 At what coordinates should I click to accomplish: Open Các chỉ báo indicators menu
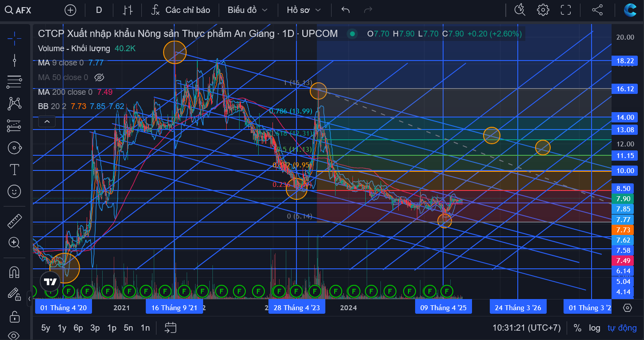pos(180,10)
